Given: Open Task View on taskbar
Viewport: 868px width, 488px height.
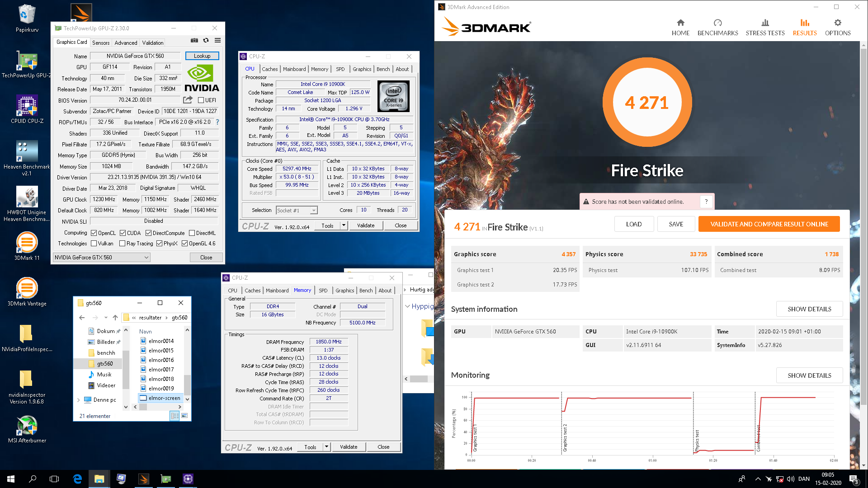Looking at the screenshot, I should click(x=54, y=479).
